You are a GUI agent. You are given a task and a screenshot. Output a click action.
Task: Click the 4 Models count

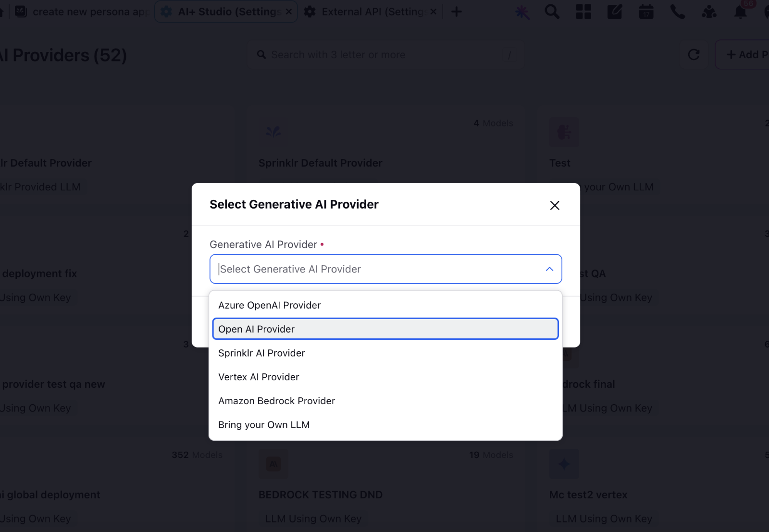pyautogui.click(x=494, y=123)
